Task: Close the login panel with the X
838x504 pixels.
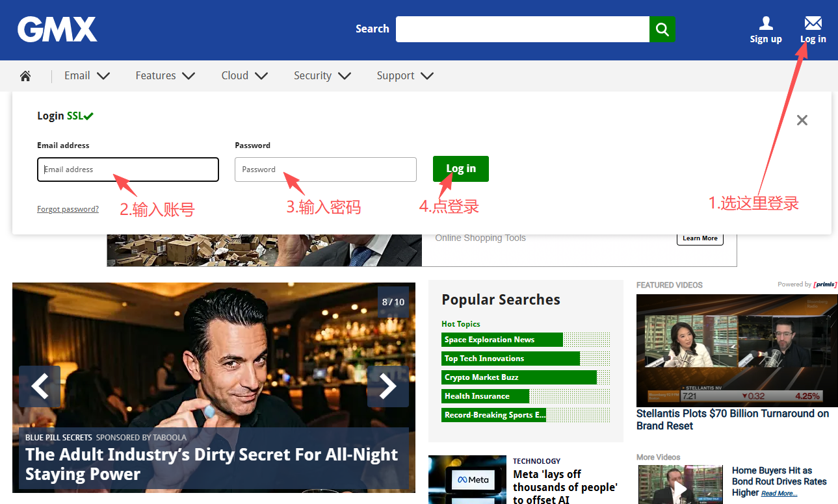Action: tap(802, 120)
